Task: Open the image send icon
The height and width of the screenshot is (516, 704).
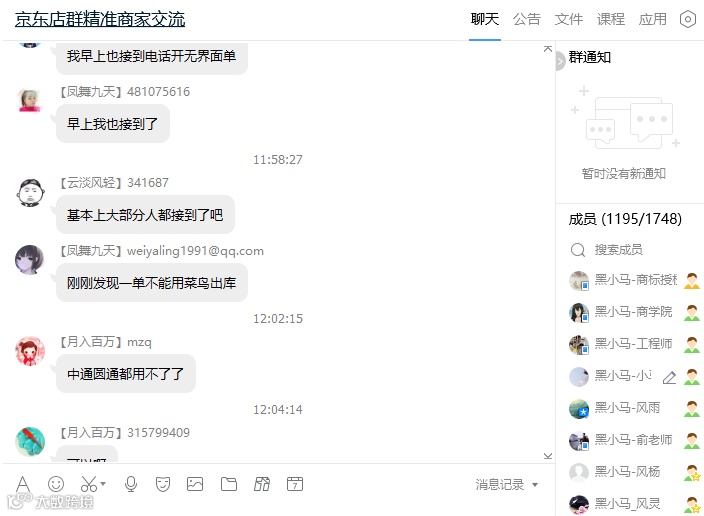Action: (195, 484)
